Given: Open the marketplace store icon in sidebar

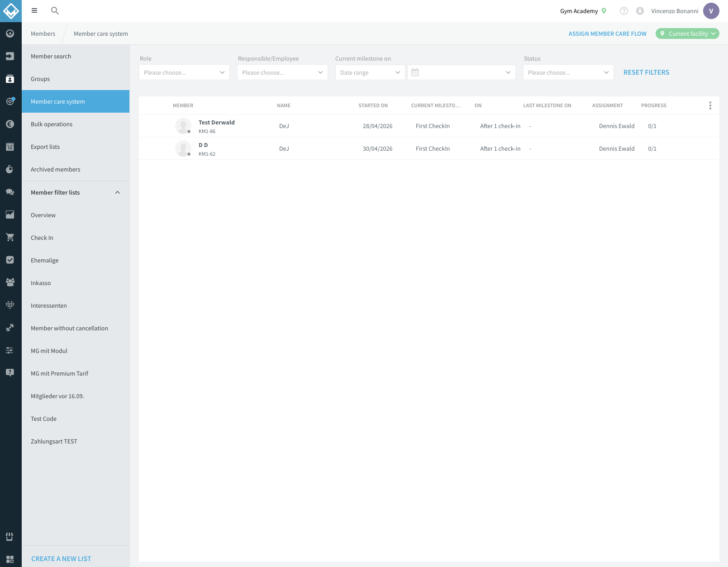Looking at the screenshot, I should point(10,537).
